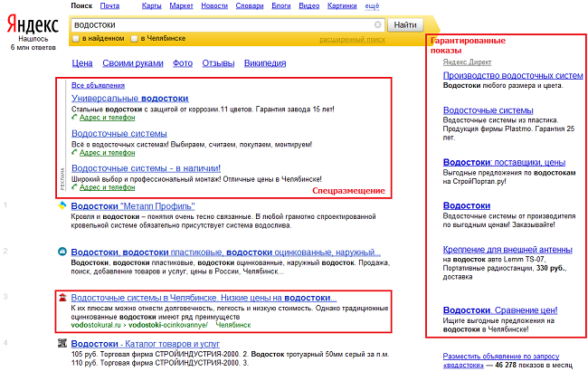Click the Yandex logo
The width and height of the screenshot is (588, 381).
point(33,24)
